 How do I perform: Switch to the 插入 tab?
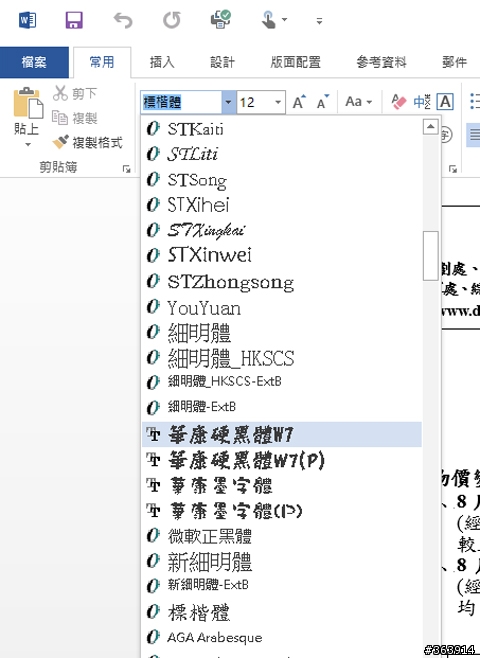(x=162, y=62)
